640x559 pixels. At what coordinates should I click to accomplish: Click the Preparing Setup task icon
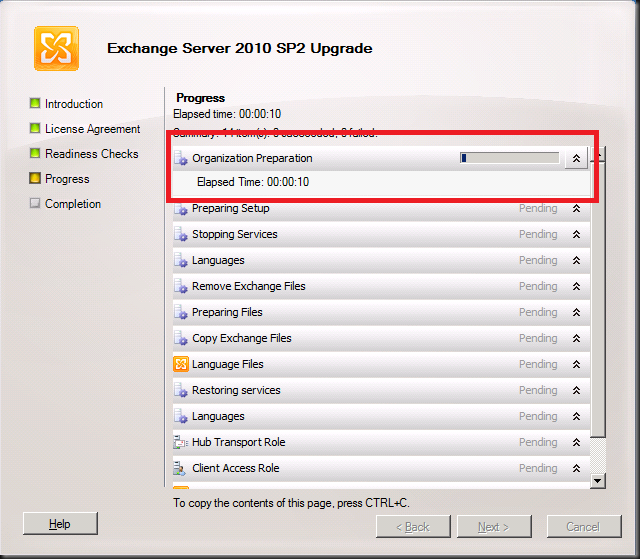[181, 209]
